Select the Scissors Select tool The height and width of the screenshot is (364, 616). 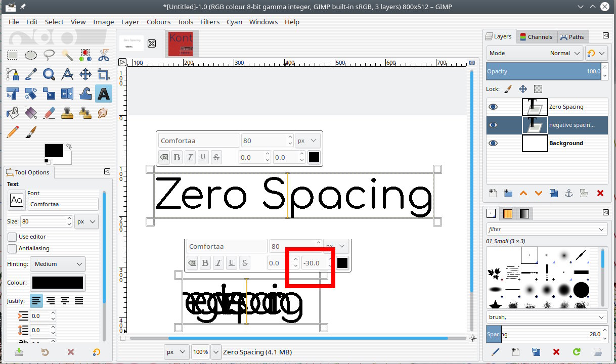point(104,56)
